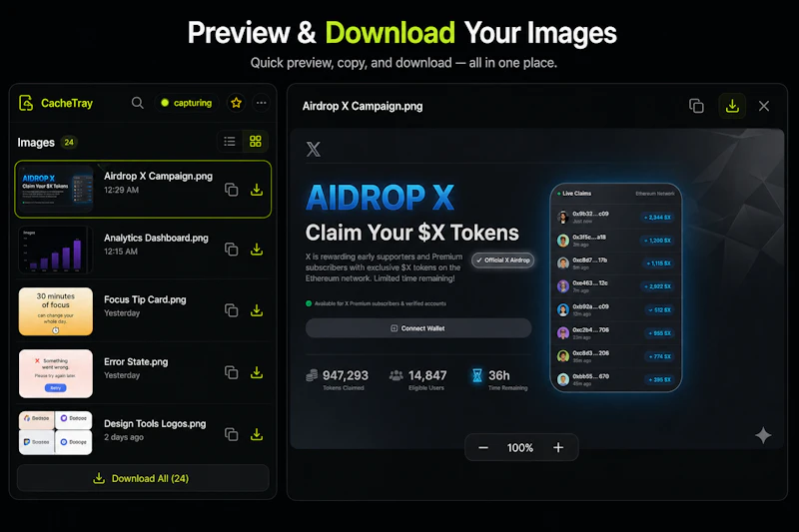Click the 0x9b32...c09 live claim row
The height and width of the screenshot is (532, 799).
click(x=616, y=217)
